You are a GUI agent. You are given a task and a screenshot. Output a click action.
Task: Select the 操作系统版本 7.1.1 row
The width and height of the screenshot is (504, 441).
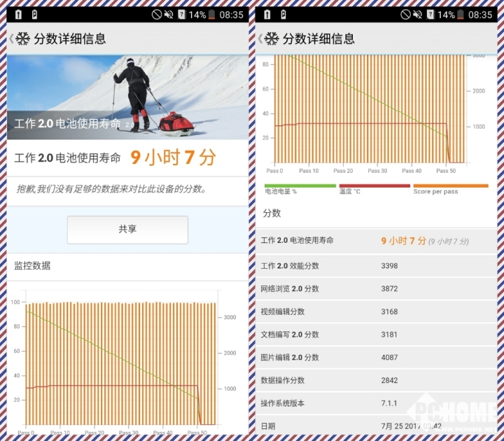click(x=376, y=403)
